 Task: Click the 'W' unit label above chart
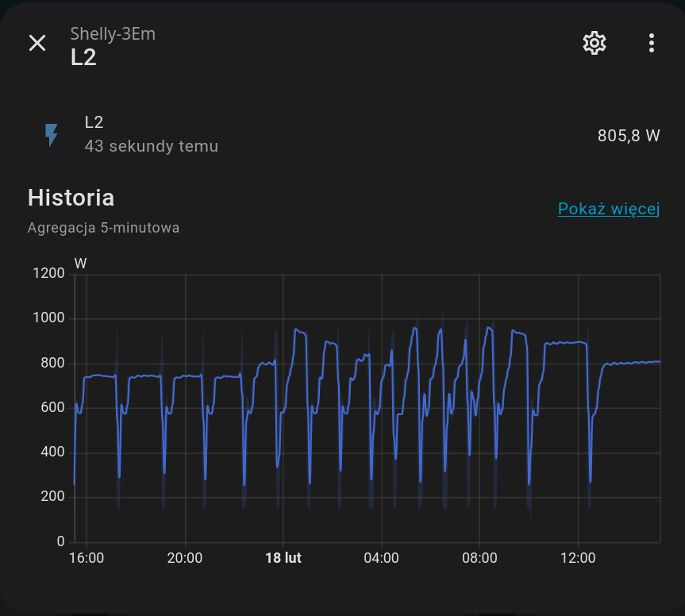80,264
